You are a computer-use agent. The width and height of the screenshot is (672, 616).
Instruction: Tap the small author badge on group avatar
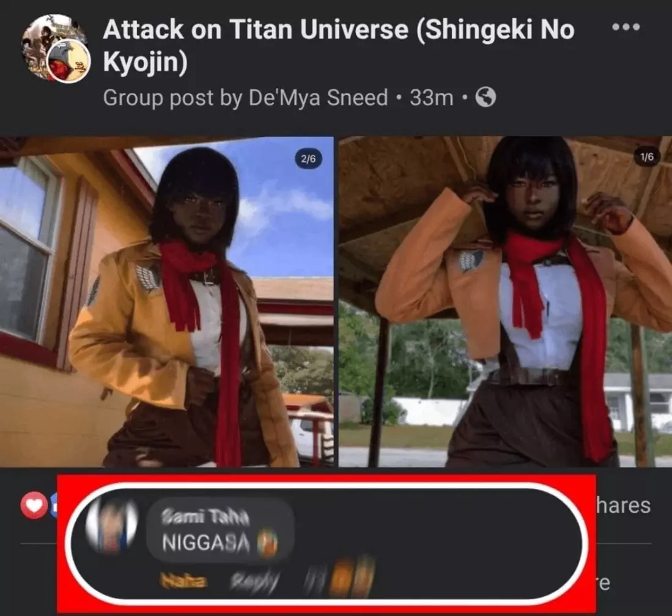coord(68,62)
